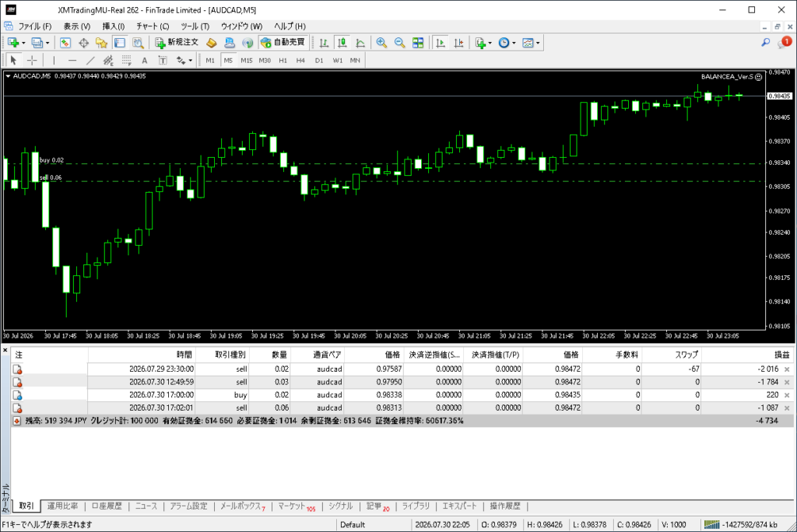The height and width of the screenshot is (532, 797).
Task: Click the tile windows icon
Action: click(418, 43)
